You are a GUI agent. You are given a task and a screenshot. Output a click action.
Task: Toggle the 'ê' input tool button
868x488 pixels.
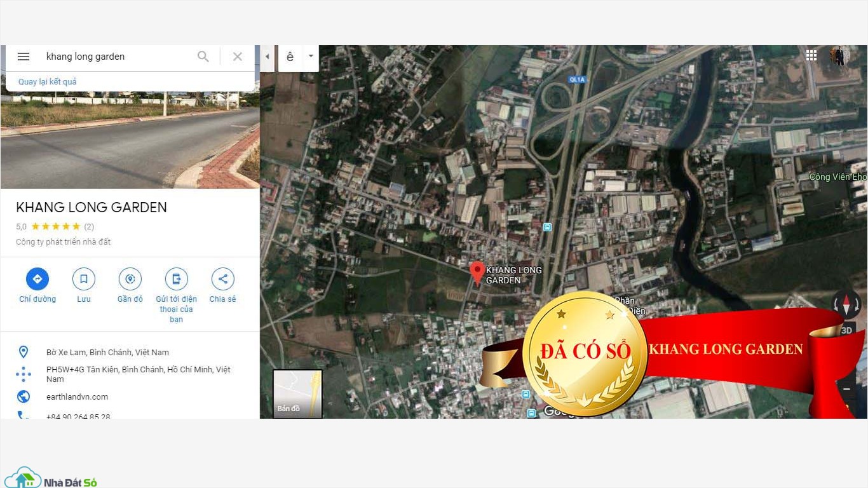click(x=290, y=57)
